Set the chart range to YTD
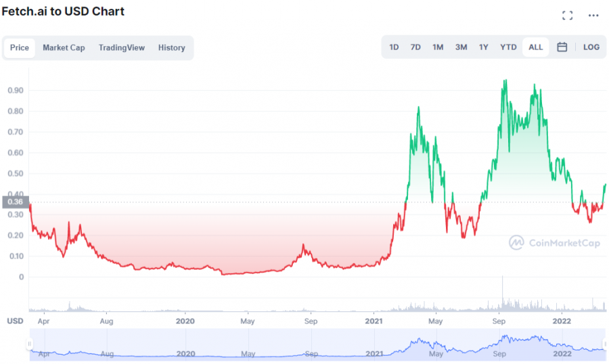609x364 pixels. click(508, 47)
